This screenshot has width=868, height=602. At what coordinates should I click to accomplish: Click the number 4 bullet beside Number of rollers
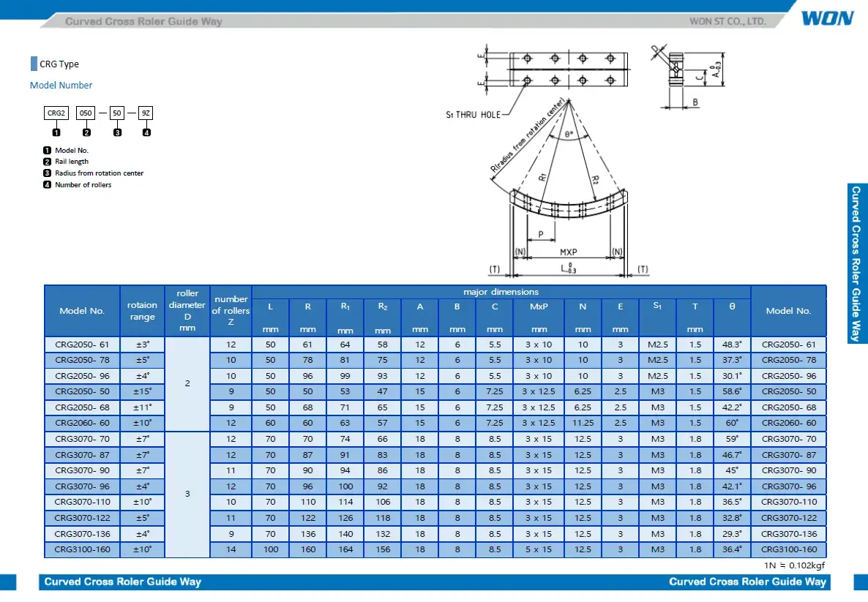click(47, 185)
